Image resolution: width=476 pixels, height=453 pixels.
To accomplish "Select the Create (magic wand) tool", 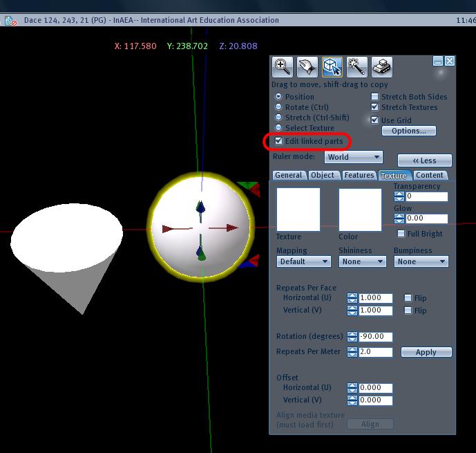I will (356, 66).
